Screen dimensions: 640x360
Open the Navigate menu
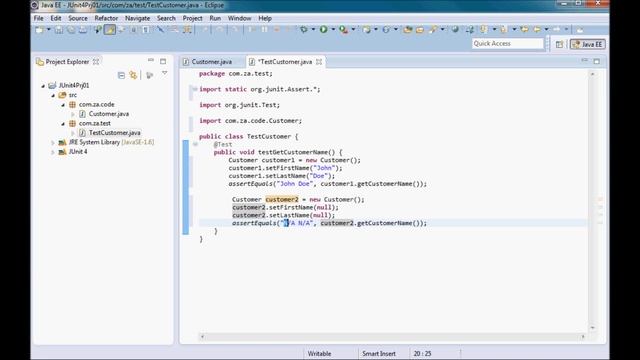138,18
